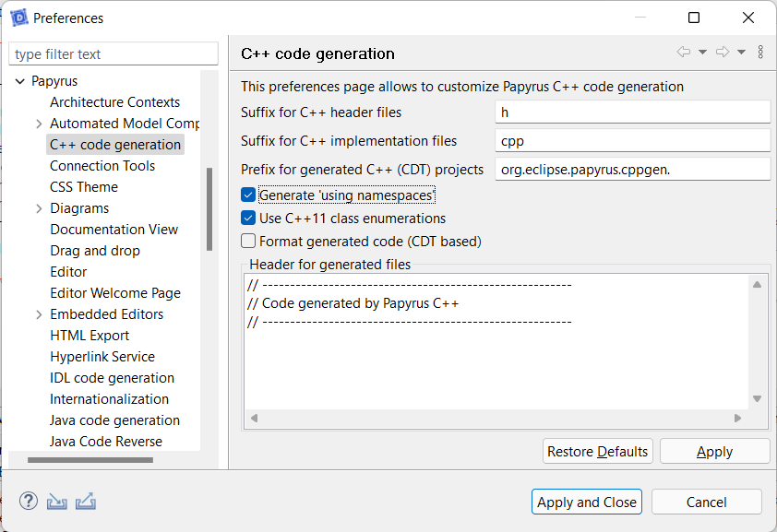Click header area scroll right arrow
The width and height of the screenshot is (777, 532).
pyautogui.click(x=738, y=419)
